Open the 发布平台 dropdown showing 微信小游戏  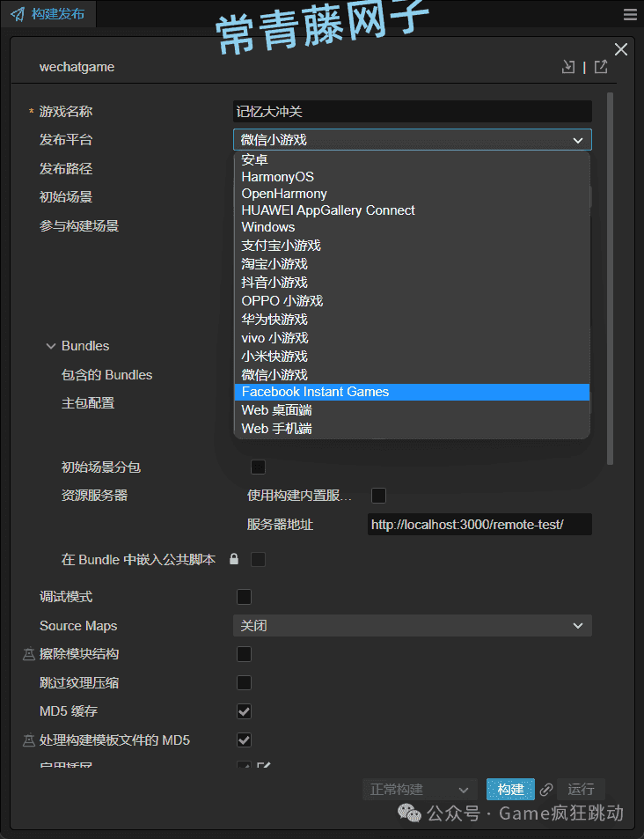tap(413, 140)
